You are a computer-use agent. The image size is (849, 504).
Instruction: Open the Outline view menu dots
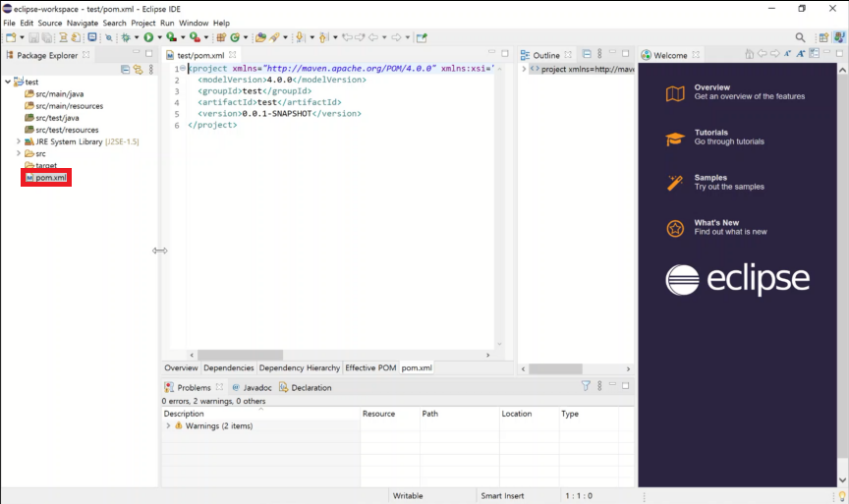pyautogui.click(x=599, y=54)
